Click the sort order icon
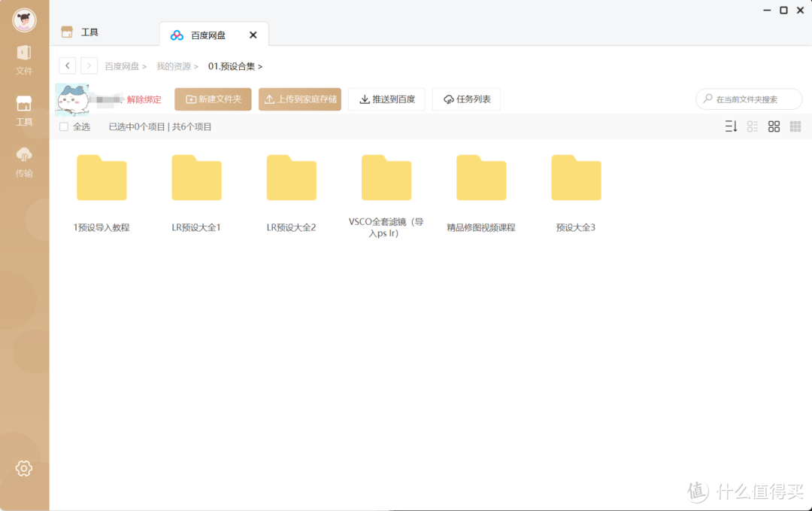This screenshot has height=511, width=812. point(730,126)
